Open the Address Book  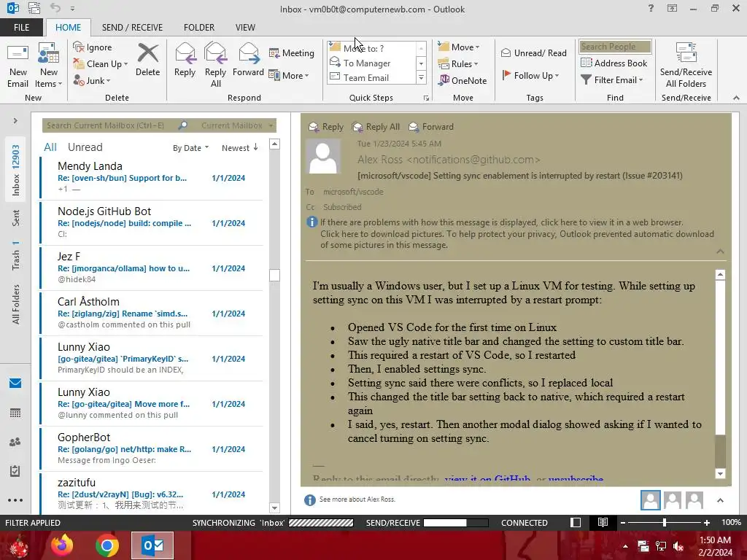(614, 63)
